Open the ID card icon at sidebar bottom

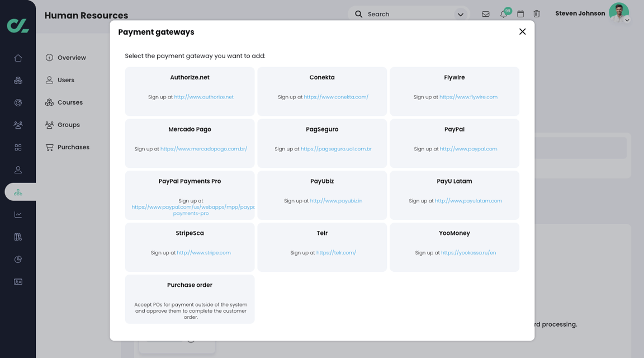point(18,281)
